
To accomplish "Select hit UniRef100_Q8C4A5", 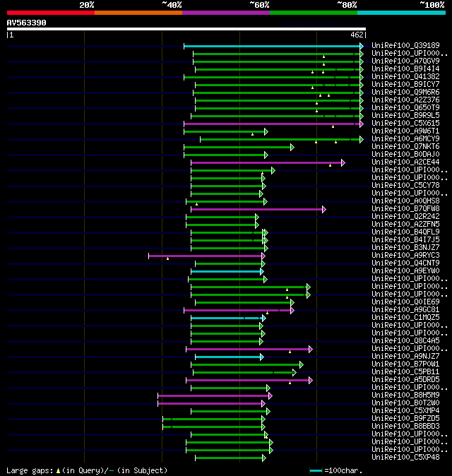I will 405,340.
